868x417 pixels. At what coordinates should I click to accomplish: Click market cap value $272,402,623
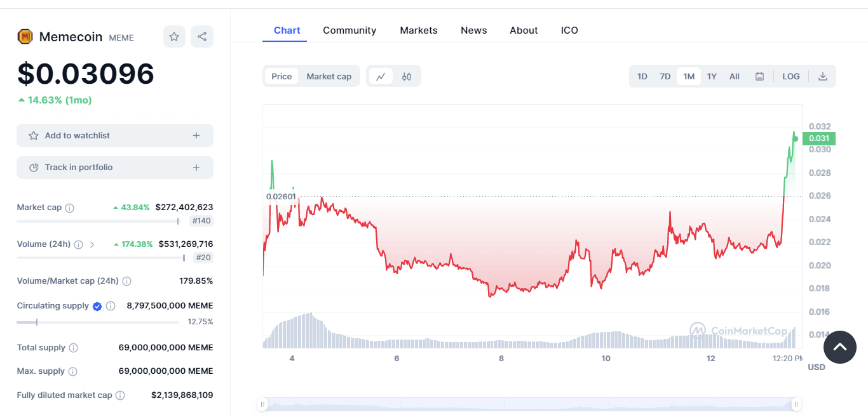coord(184,208)
